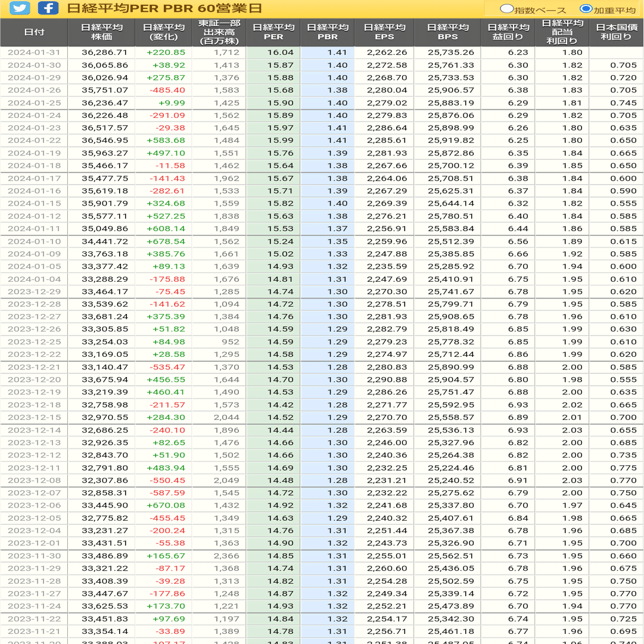Click bond yield value 0.745
The height and width of the screenshot is (644, 644).
point(624,103)
